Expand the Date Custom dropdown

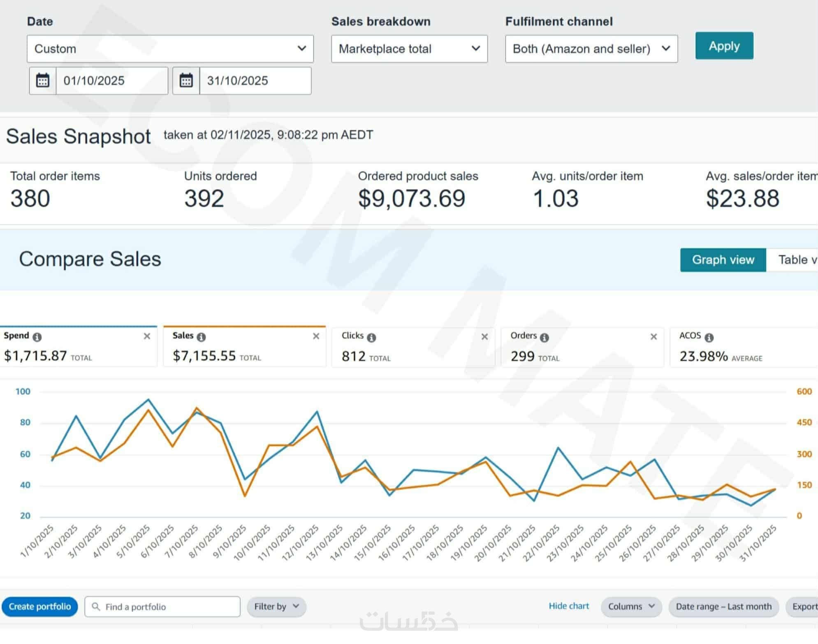(x=170, y=49)
